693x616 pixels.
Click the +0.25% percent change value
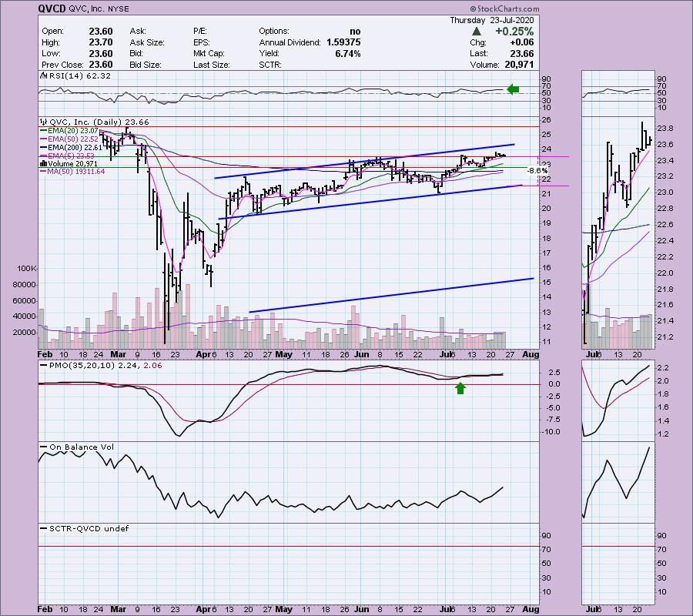coord(514,32)
